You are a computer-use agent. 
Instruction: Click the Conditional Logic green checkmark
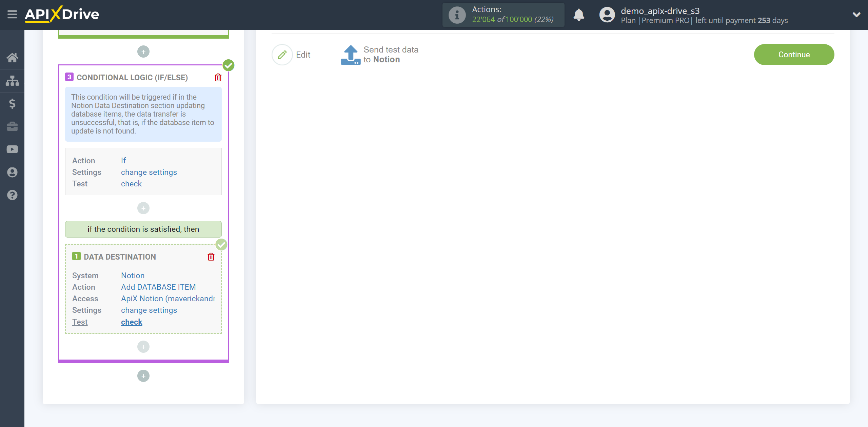[x=229, y=65]
